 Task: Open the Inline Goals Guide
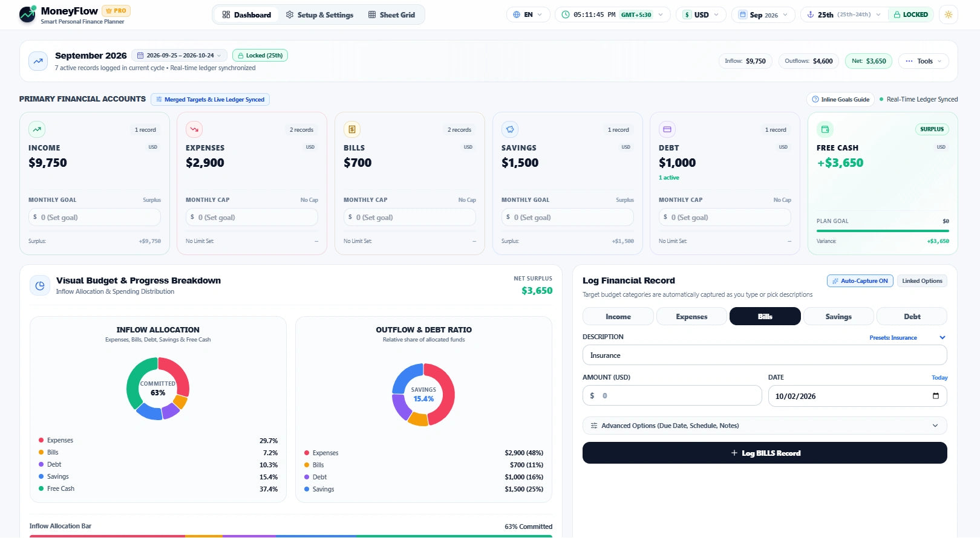coord(840,99)
